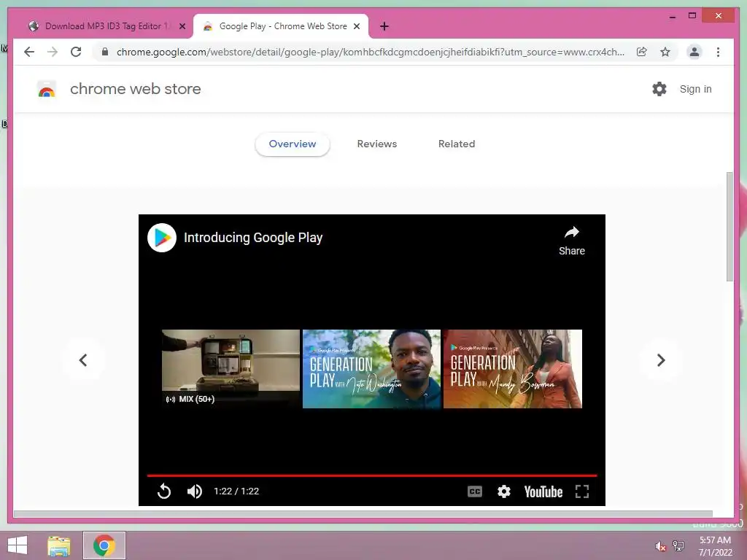Open the Chrome three-dot menu

click(x=718, y=52)
